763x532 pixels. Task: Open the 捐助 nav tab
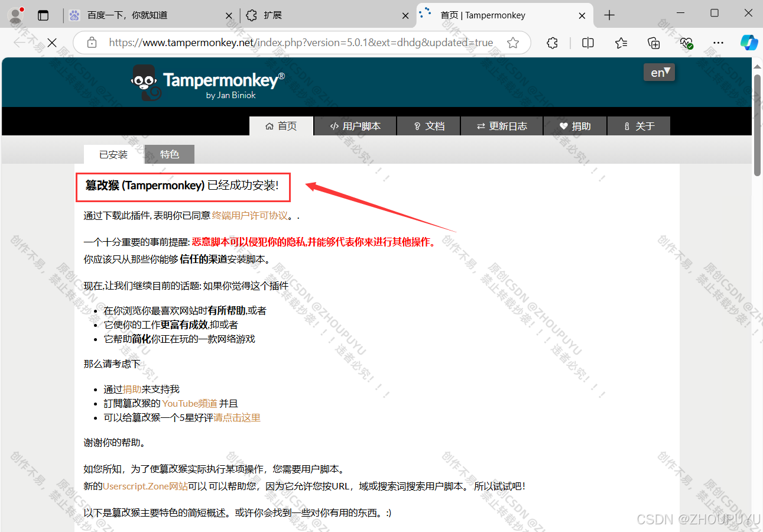pyautogui.click(x=575, y=126)
